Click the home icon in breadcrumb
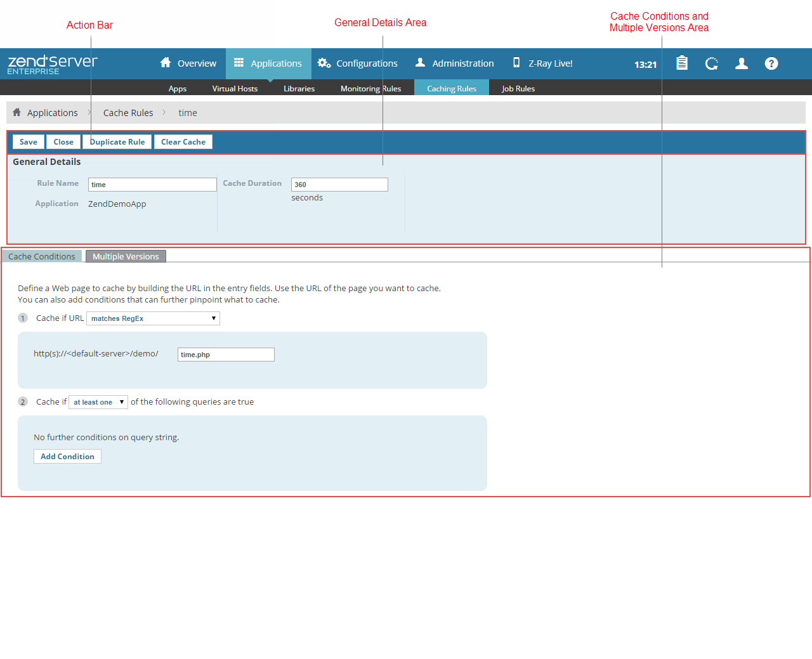The height and width of the screenshot is (659, 812). 17,112
